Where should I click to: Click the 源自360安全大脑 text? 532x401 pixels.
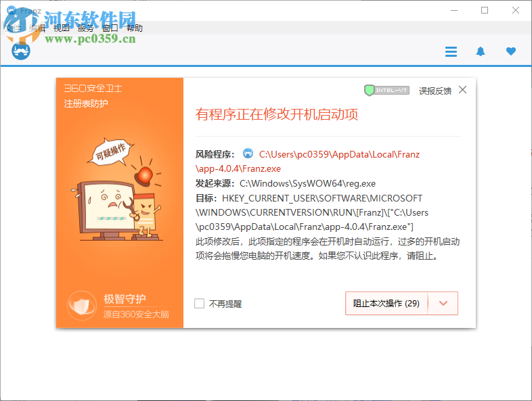pyautogui.click(x=136, y=314)
